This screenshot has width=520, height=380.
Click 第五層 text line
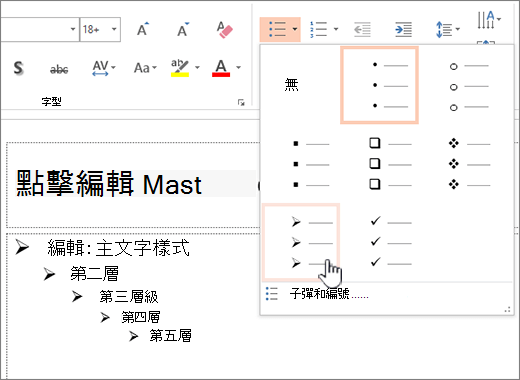[170, 336]
